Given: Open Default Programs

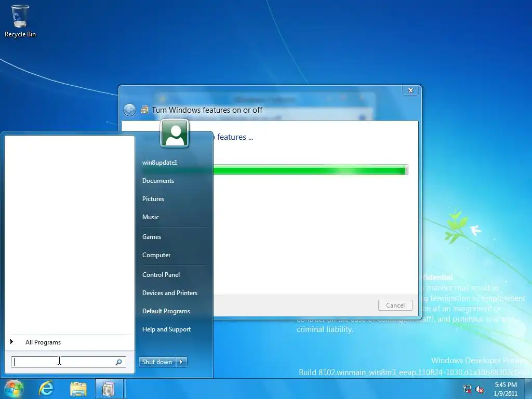Looking at the screenshot, I should tap(166, 311).
